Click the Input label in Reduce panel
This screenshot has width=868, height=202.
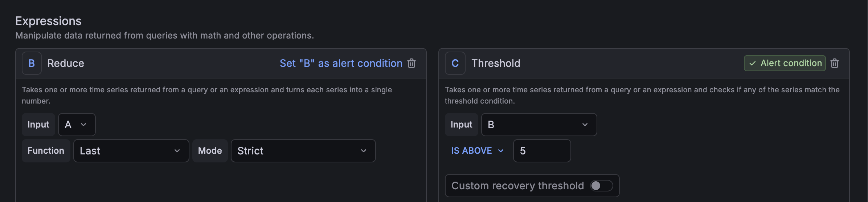38,125
